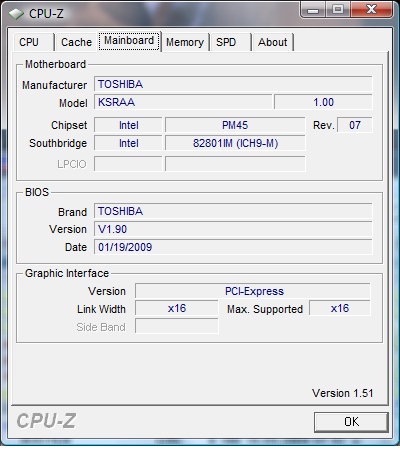Click the CPU-Z title bar icon

[x=16, y=14]
